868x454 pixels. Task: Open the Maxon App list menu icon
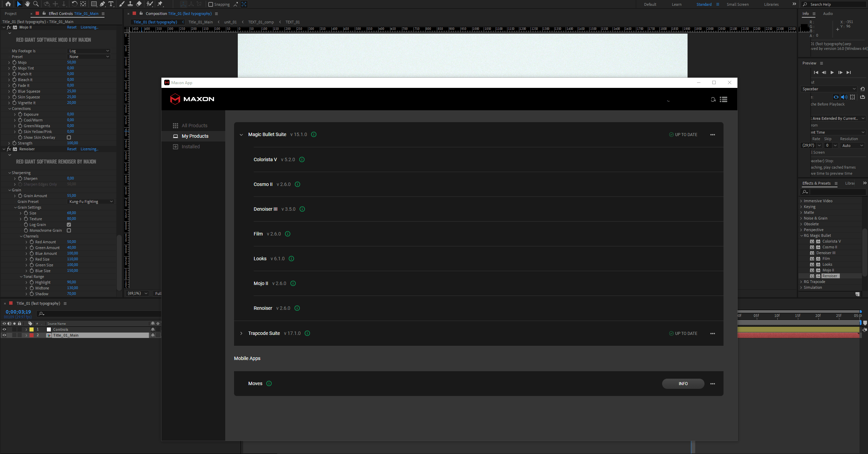click(724, 99)
